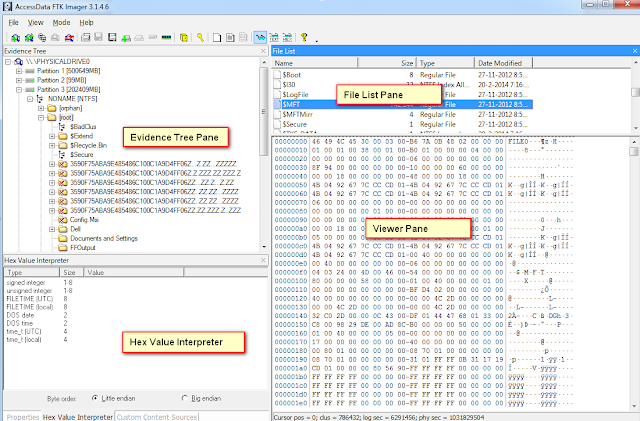Click Add to Custom Content Image icon
Image resolution: width=640 pixels, height=421 pixels.
[x=126, y=38]
